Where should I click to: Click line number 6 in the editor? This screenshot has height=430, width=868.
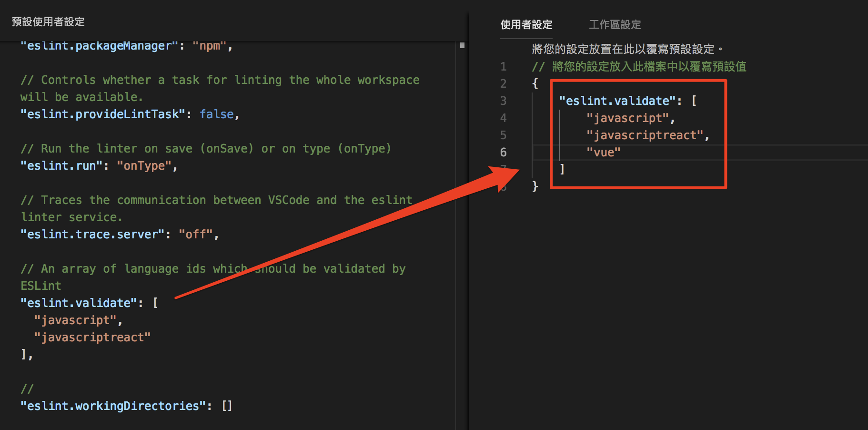[x=503, y=152]
